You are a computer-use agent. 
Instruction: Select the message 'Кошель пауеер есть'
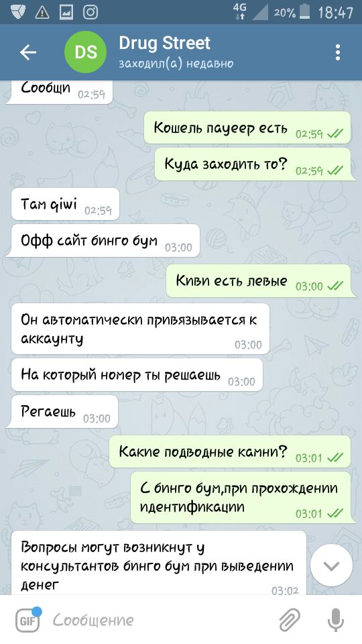click(247, 127)
